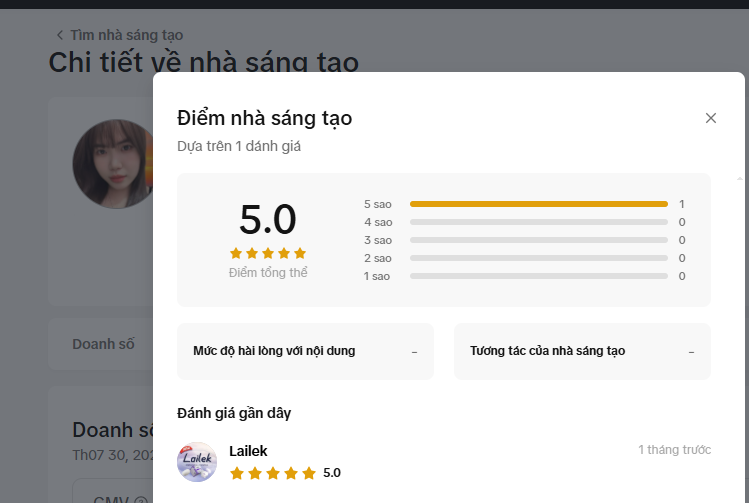Click the overall stars under 5.0

click(268, 254)
